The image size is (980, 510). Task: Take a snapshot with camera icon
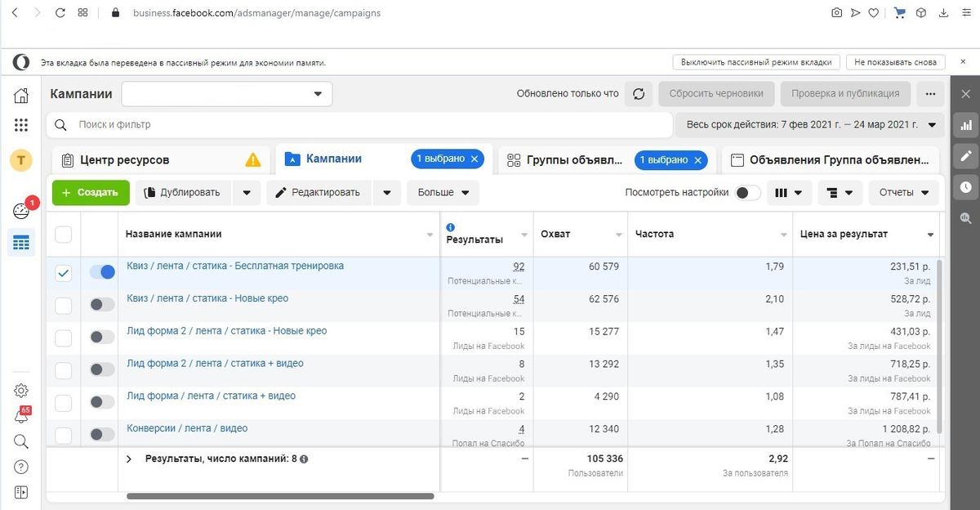pos(836,13)
